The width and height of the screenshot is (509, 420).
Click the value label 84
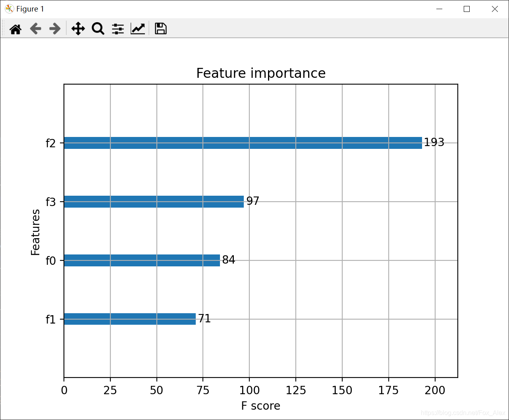[x=229, y=260]
